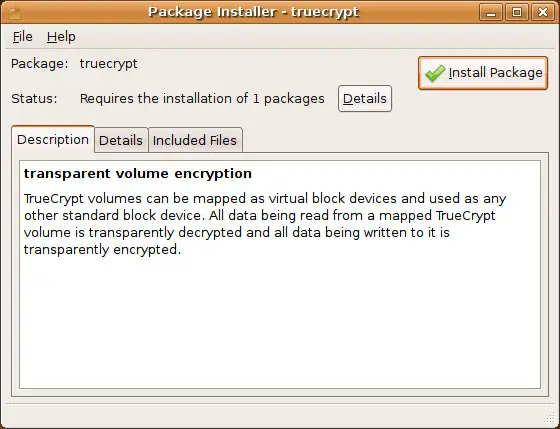Click the 'Requires the installation of 1 packages' status text
The height and width of the screenshot is (429, 560).
click(202, 99)
